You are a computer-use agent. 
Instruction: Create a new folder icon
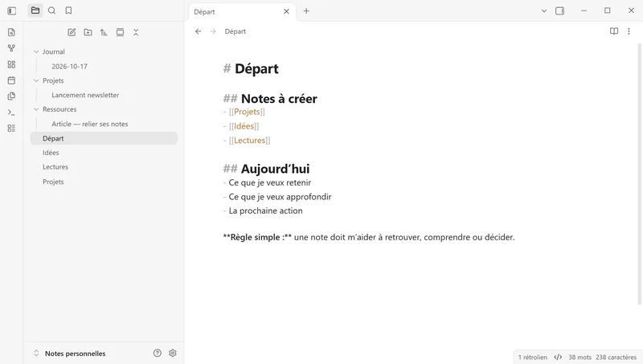[88, 32]
